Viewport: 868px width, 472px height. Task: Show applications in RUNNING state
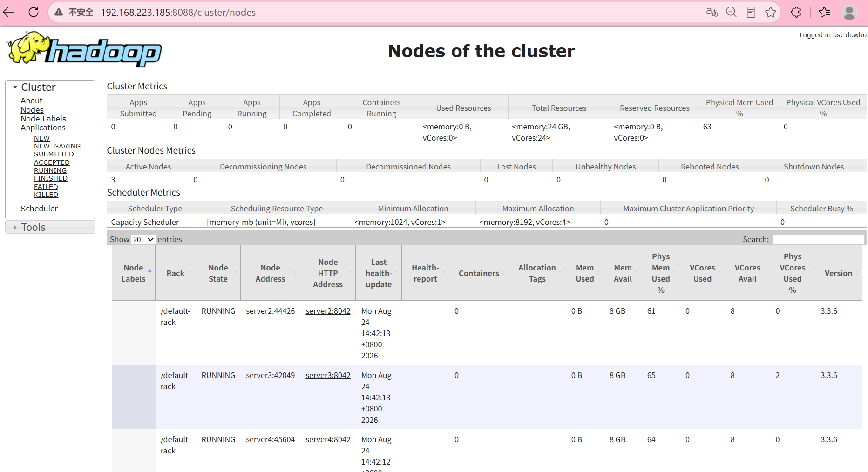50,170
